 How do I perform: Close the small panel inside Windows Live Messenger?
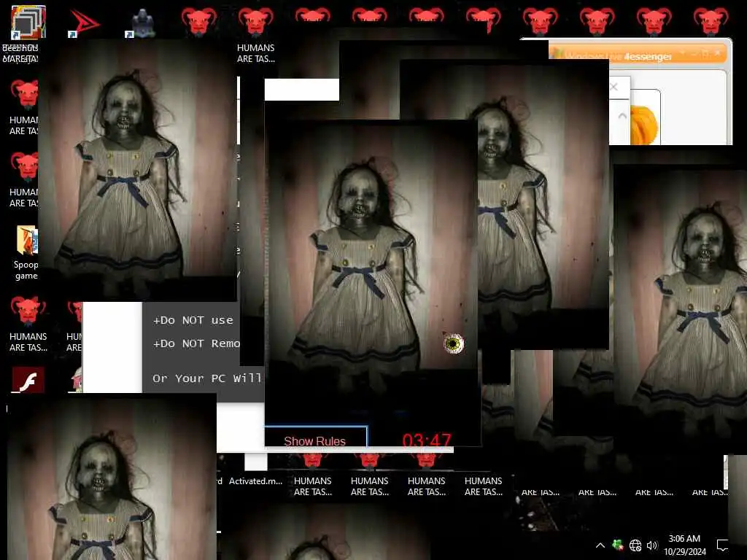[614, 87]
